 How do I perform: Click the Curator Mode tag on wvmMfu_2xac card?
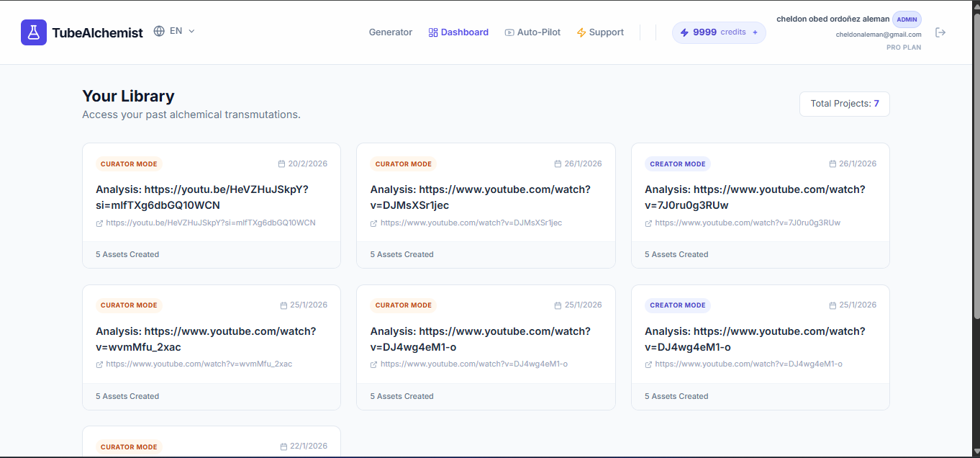click(x=129, y=305)
